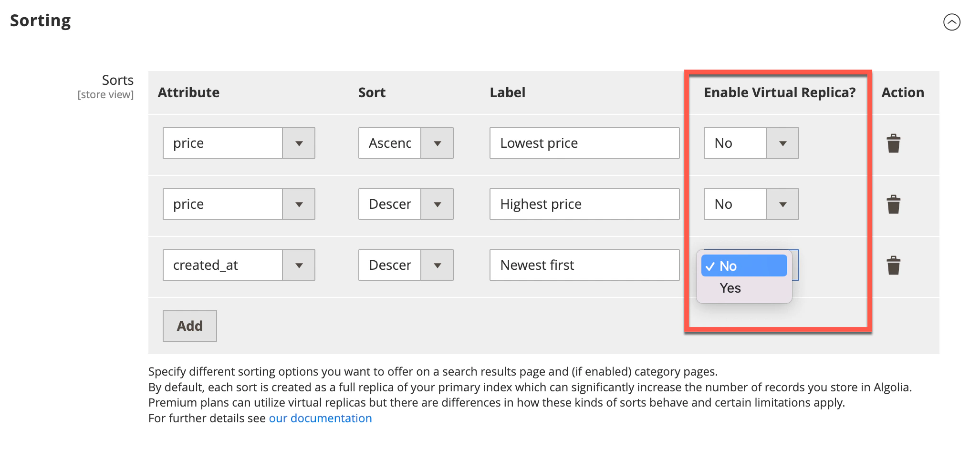The width and height of the screenshot is (980, 449).
Task: Open Enable Virtual Replica dropdown for Highest price
Action: (x=783, y=204)
